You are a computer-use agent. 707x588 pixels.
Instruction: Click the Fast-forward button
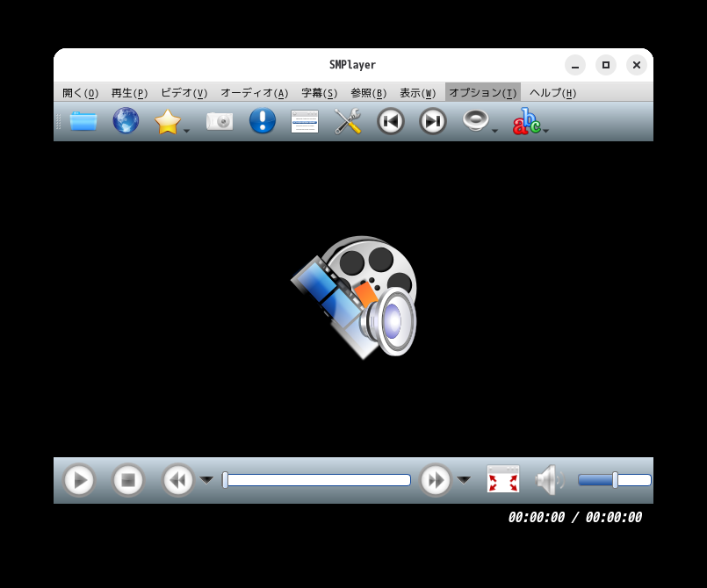tap(436, 480)
